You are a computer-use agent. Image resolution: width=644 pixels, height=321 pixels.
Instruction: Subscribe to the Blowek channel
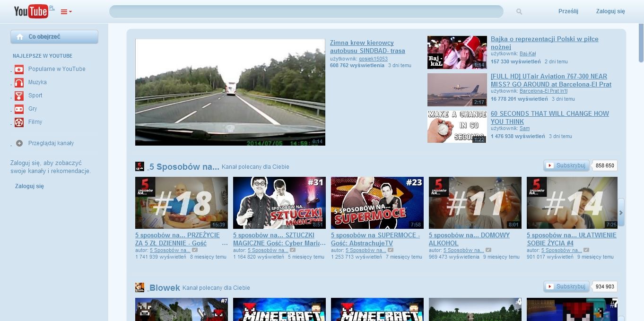566,286
